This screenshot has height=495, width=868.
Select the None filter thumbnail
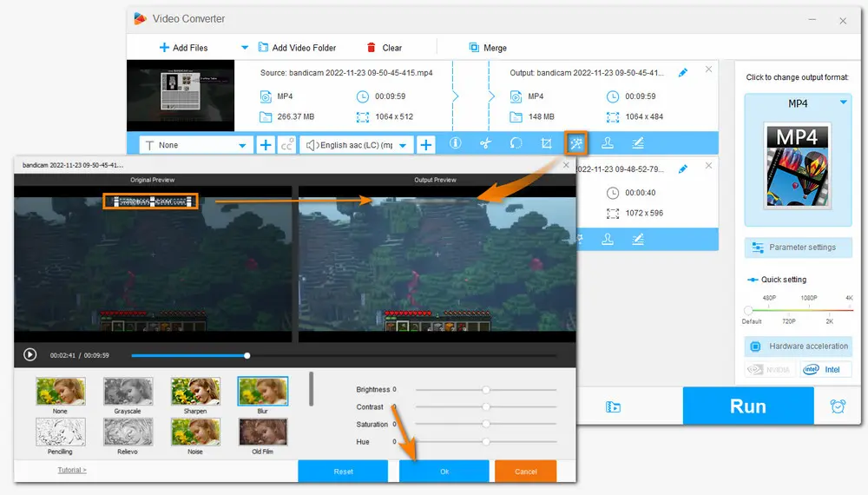[61, 391]
